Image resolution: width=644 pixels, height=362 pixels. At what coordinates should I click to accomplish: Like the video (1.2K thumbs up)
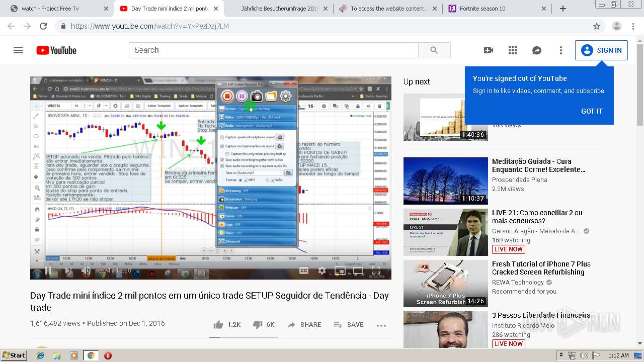click(227, 325)
